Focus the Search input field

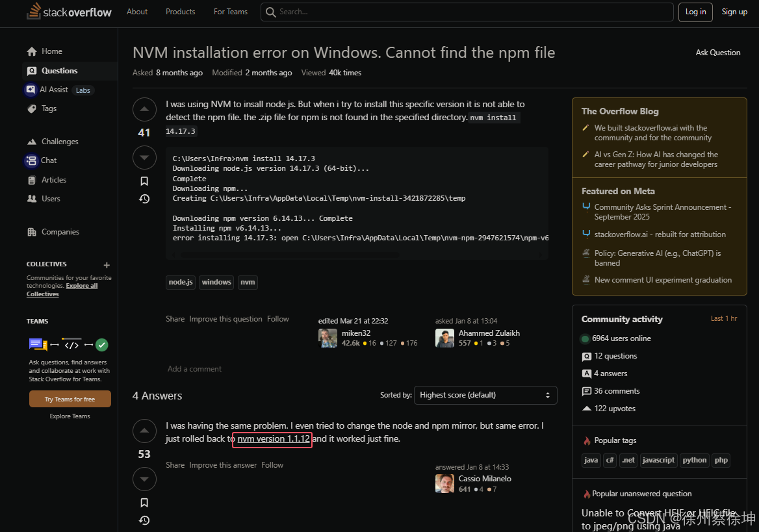click(x=467, y=12)
